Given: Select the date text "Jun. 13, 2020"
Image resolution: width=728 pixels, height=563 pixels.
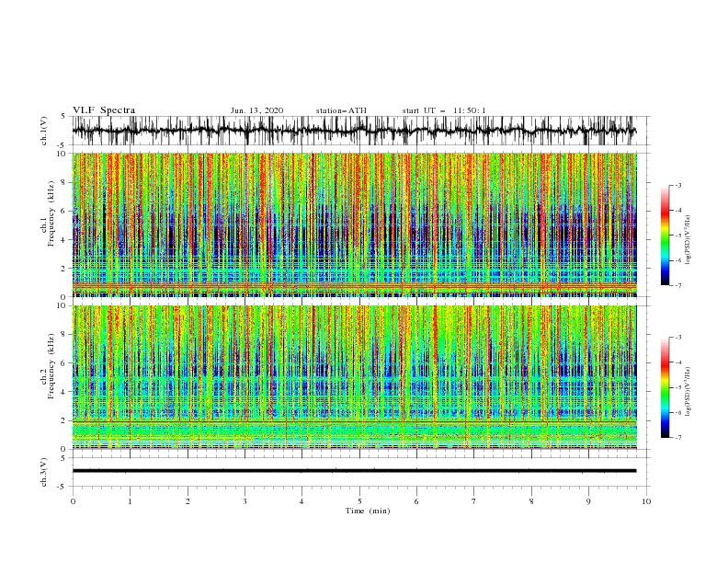Looking at the screenshot, I should (256, 110).
